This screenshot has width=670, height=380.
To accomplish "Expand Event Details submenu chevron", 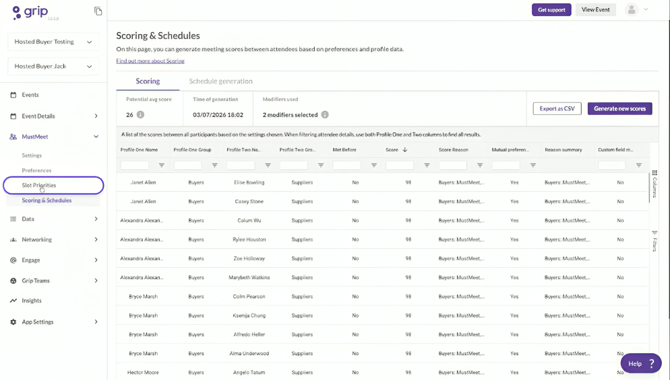I will [96, 116].
